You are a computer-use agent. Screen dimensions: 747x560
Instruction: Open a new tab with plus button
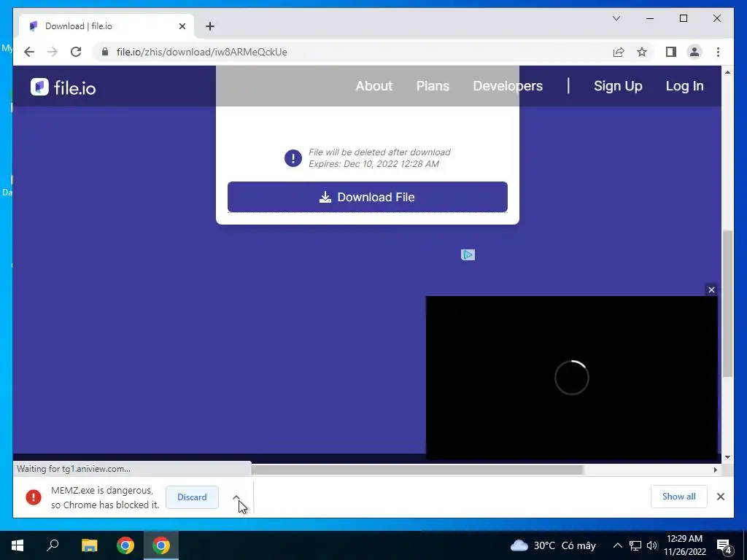pos(210,26)
